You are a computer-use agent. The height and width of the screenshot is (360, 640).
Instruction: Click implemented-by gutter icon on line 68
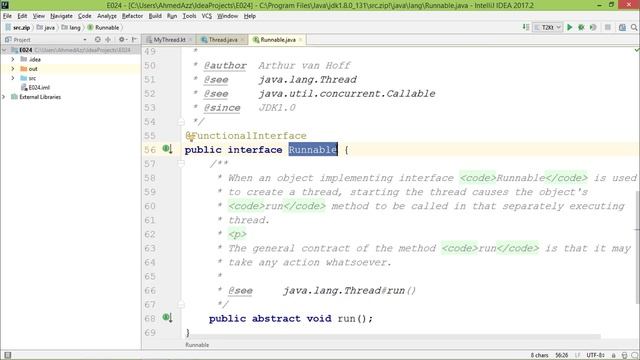167,317
